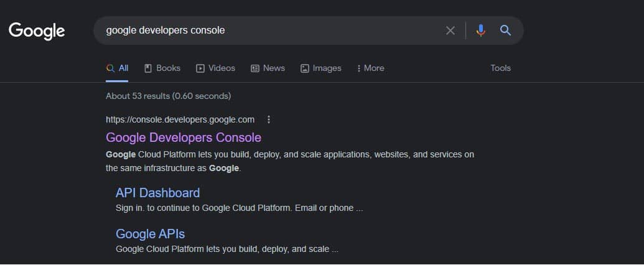Click the picture icon beside Images
The height and width of the screenshot is (265, 644).
pyautogui.click(x=305, y=68)
